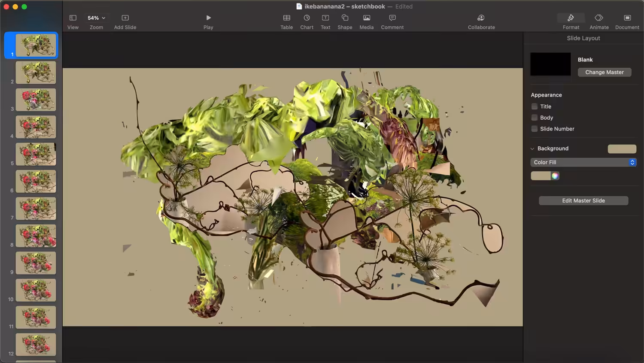Enable the Title checkbox
Image resolution: width=644 pixels, height=363 pixels.
[535, 106]
